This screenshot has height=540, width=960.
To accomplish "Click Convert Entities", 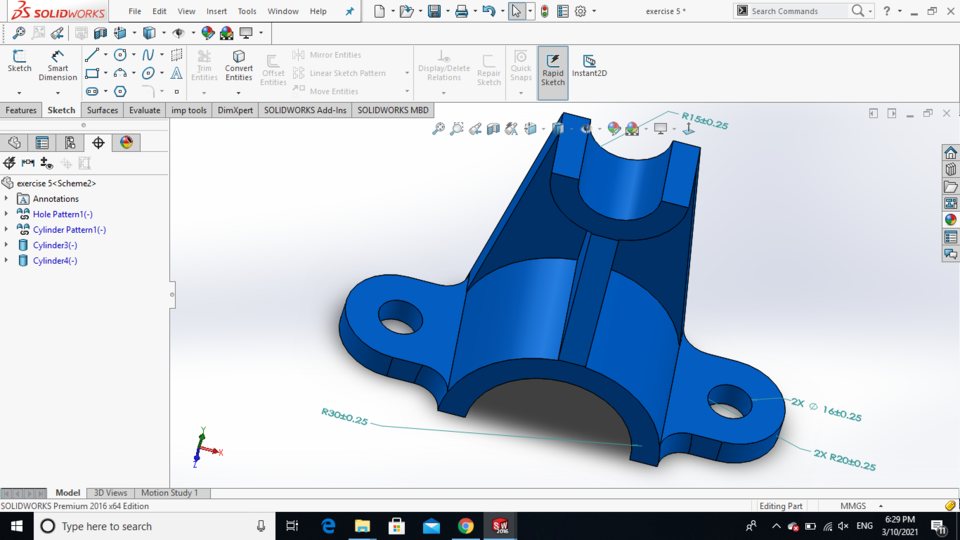I will coord(238,66).
